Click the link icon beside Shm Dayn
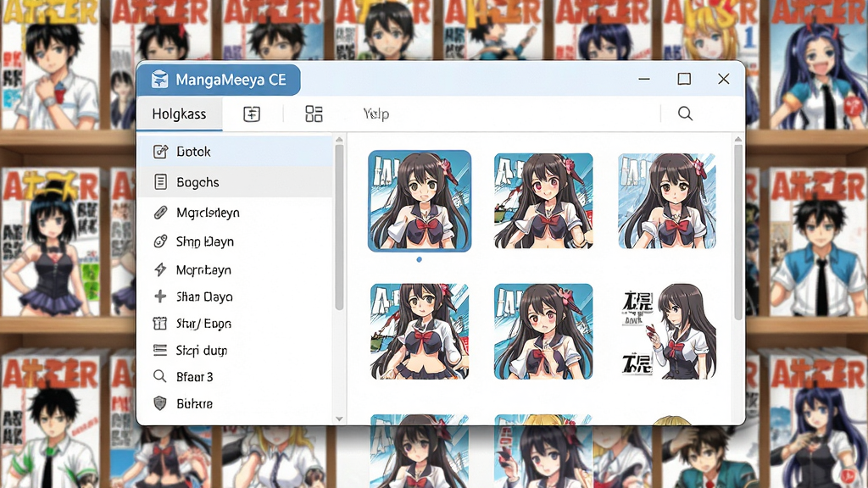The height and width of the screenshot is (488, 868). 160,241
